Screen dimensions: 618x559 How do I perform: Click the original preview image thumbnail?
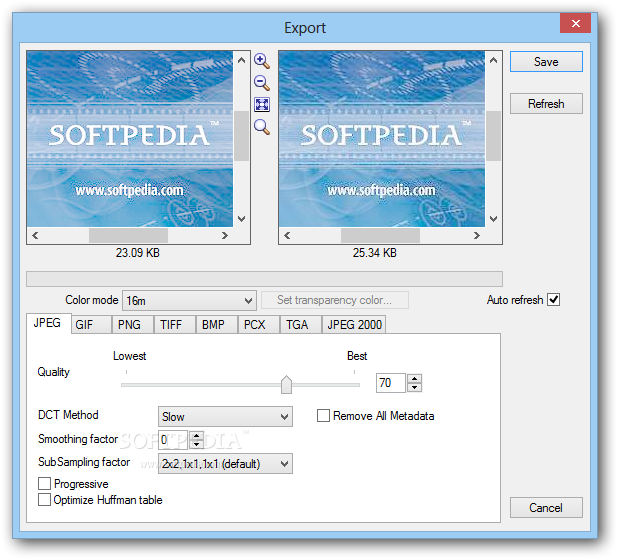click(x=130, y=139)
